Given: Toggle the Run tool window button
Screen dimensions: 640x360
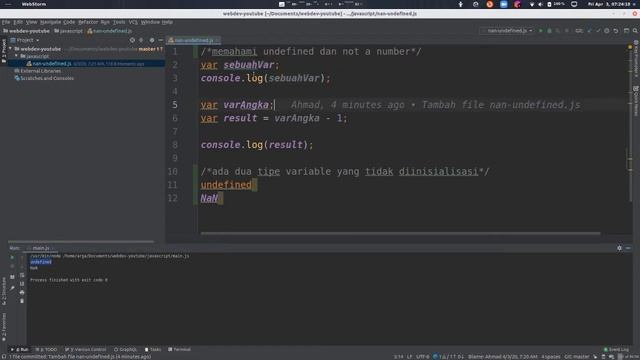Looking at the screenshot, I should pyautogui.click(x=20, y=349).
